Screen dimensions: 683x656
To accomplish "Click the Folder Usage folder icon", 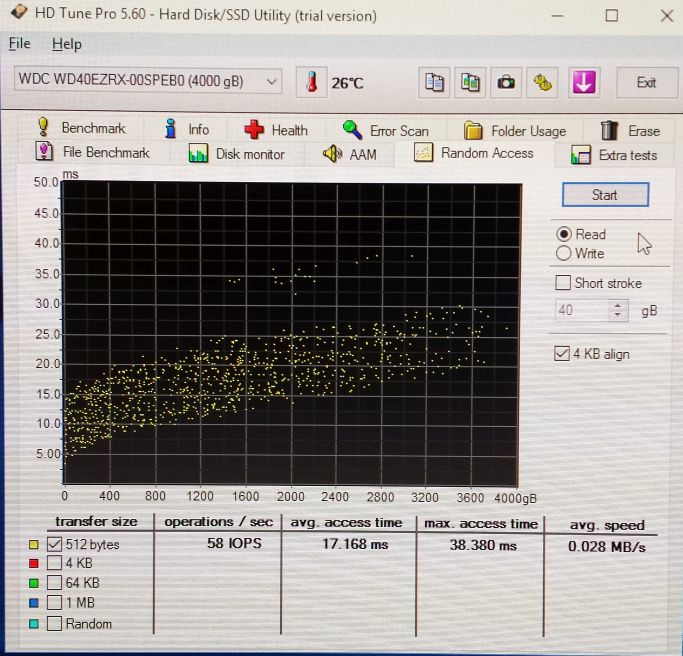I will (473, 130).
